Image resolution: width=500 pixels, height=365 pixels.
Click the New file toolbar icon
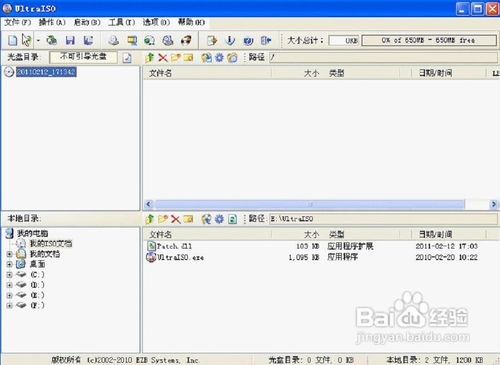[13, 40]
